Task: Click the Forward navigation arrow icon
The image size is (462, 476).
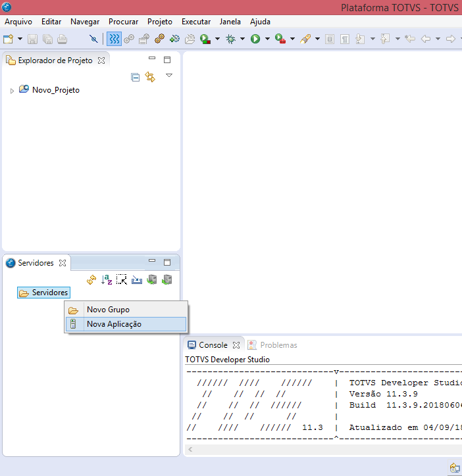Action: pos(450,39)
